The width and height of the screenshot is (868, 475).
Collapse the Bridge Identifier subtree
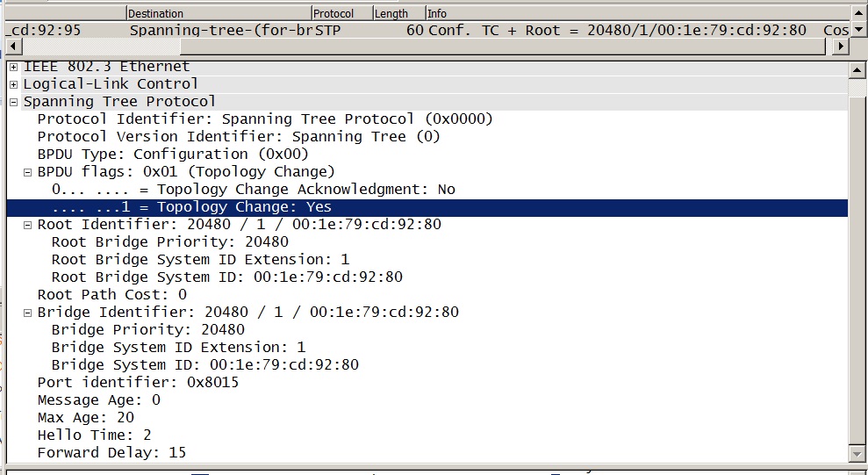28,313
